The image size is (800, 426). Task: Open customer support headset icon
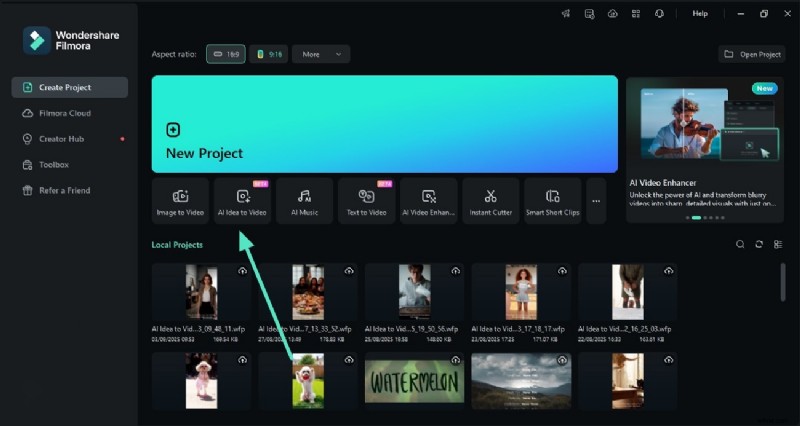(x=659, y=14)
